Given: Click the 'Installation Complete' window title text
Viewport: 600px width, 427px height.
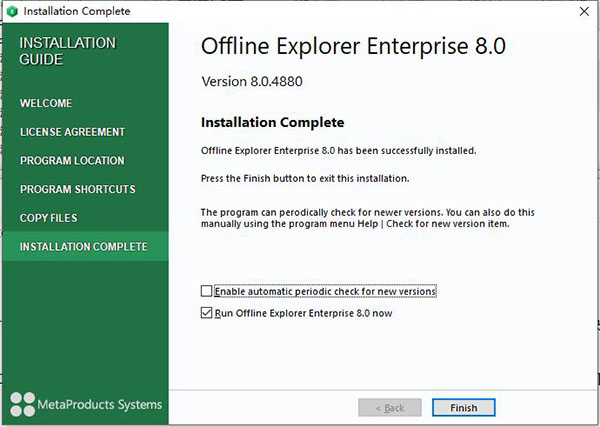Looking at the screenshot, I should click(x=77, y=11).
